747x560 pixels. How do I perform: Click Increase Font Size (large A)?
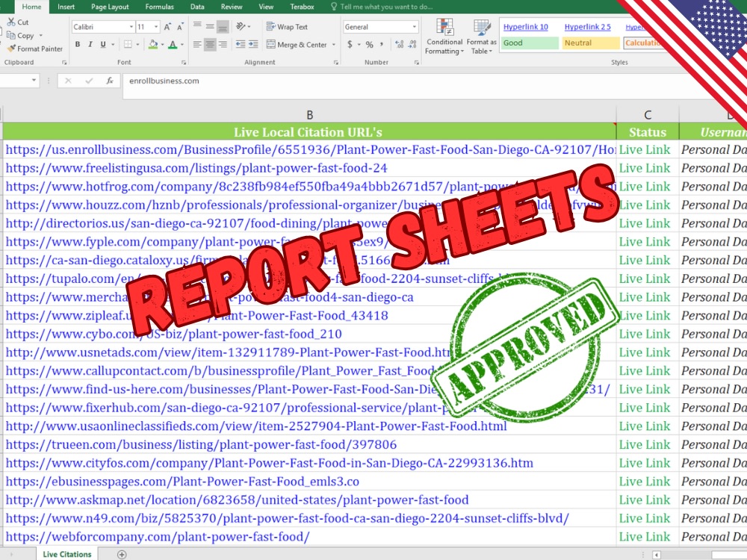(167, 27)
